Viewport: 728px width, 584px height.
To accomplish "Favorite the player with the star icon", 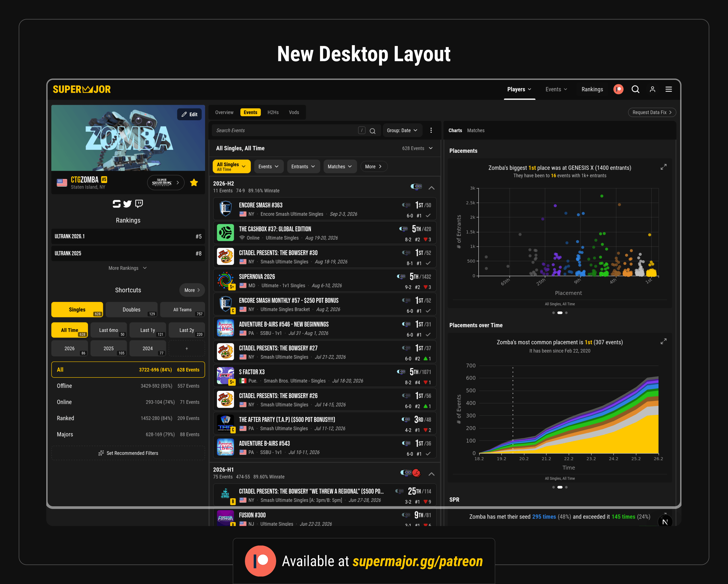I will [x=194, y=183].
